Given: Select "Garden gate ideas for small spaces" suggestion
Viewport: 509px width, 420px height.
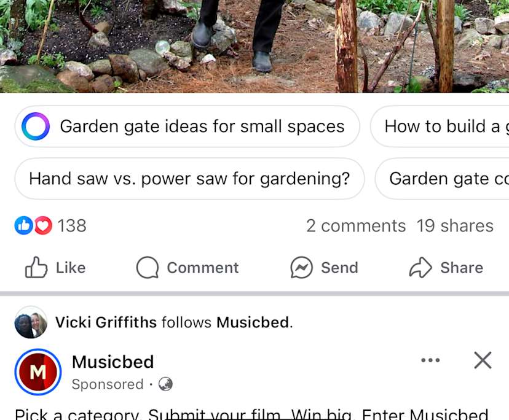Looking at the screenshot, I should tap(202, 126).
